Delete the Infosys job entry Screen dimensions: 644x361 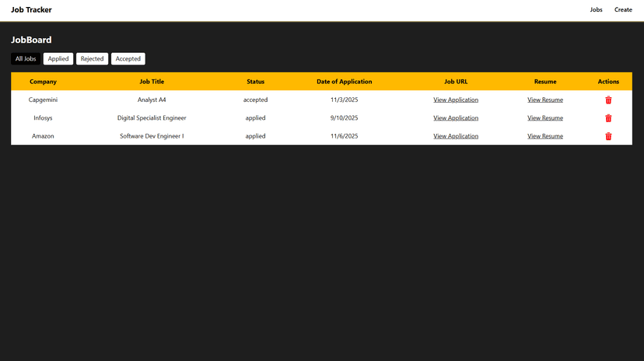(x=608, y=117)
